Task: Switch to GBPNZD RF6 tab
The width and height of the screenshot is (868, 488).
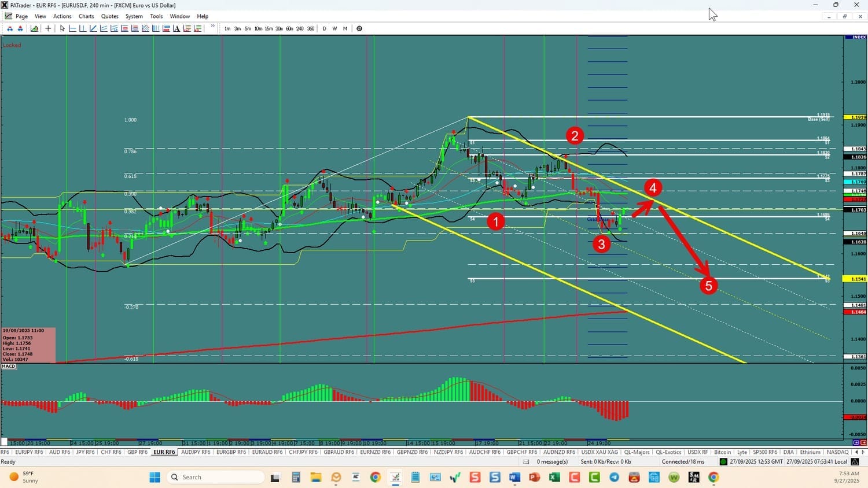Action: [412, 452]
